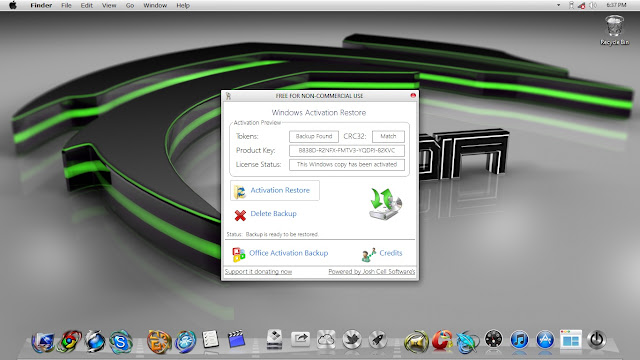Screen dimensions: 640x360
Task: Open the View menu
Action: (x=109, y=5)
